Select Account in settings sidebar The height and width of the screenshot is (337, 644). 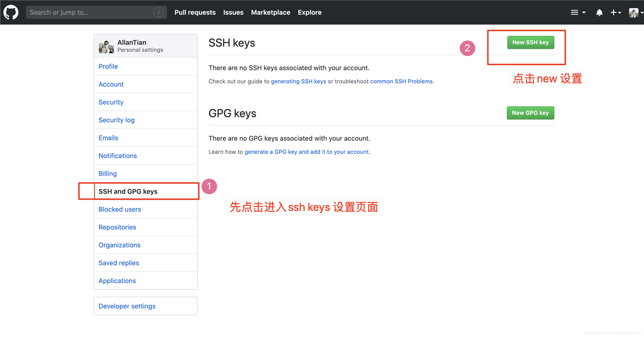pos(145,84)
